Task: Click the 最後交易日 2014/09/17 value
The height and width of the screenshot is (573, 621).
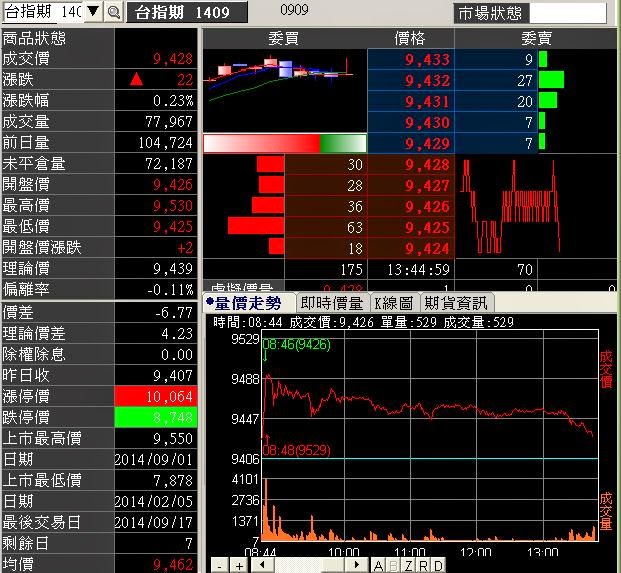Action: coord(154,522)
